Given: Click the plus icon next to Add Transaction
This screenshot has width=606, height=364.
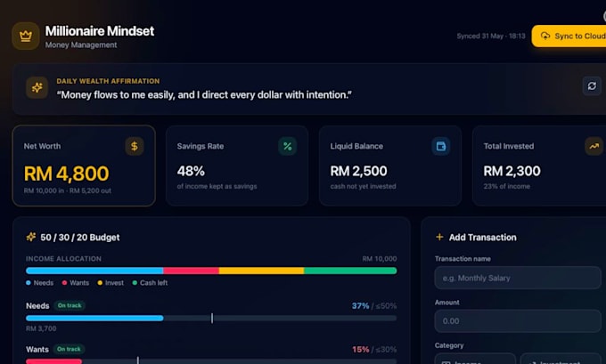Looking at the screenshot, I should 439,237.
